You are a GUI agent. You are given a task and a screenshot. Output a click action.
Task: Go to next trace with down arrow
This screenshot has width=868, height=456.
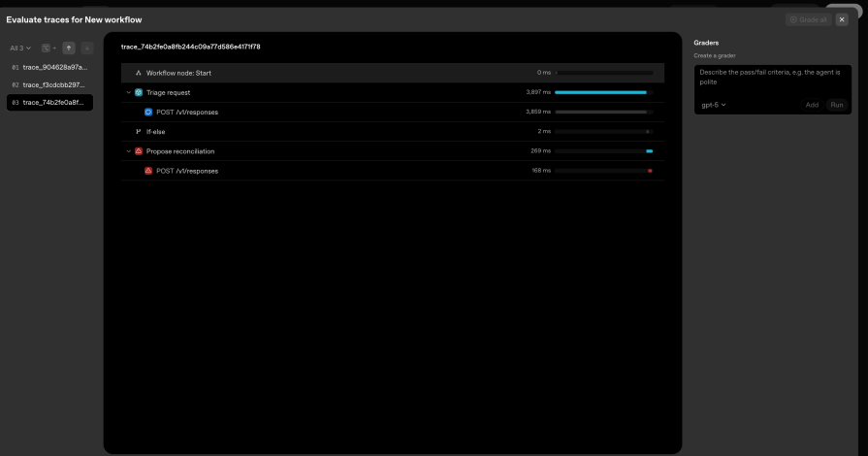click(86, 48)
